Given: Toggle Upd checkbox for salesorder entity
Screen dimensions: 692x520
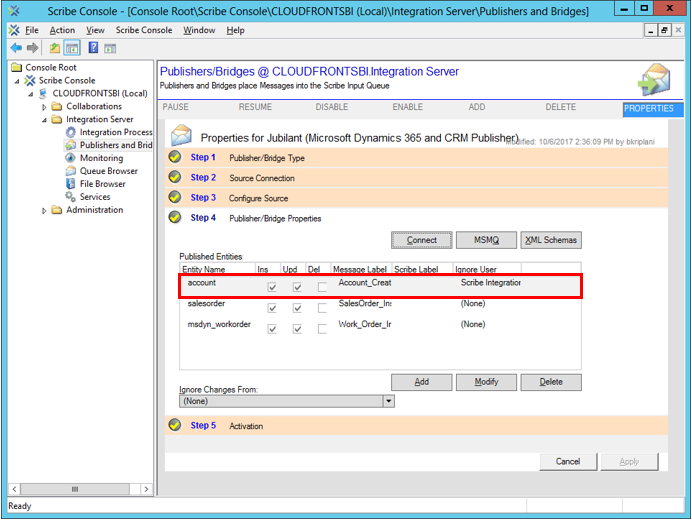Looking at the screenshot, I should point(297,307).
